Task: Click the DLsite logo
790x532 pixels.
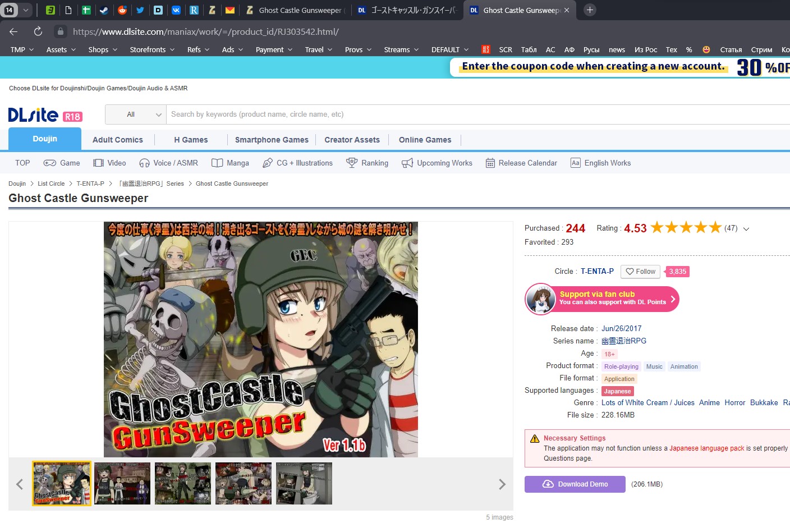Action: 34,115
